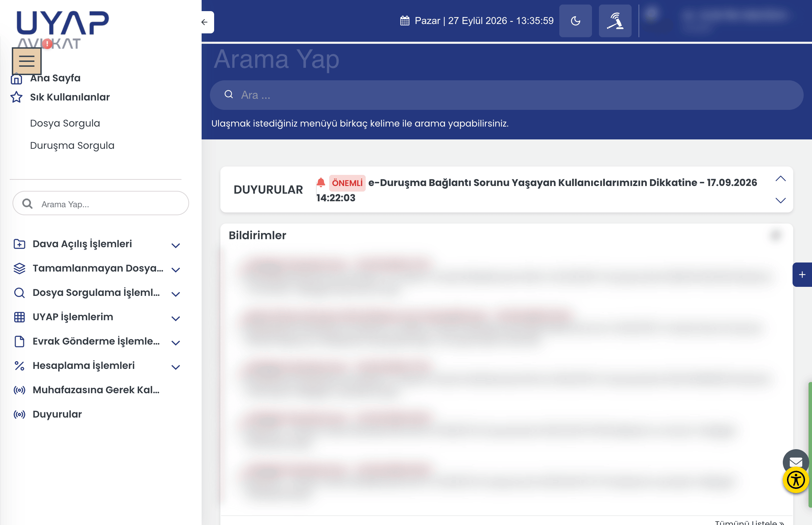Image resolution: width=812 pixels, height=525 pixels.
Task: Click the Tümünü Listele link
Action: [750, 522]
